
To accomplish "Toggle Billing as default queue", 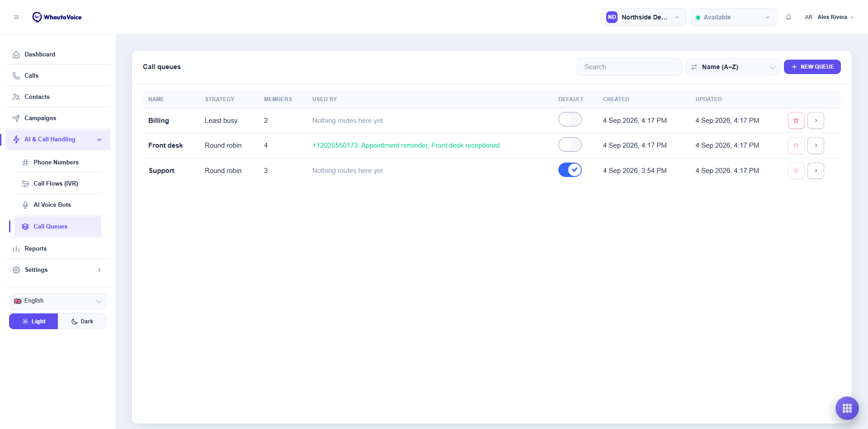I will (x=570, y=120).
